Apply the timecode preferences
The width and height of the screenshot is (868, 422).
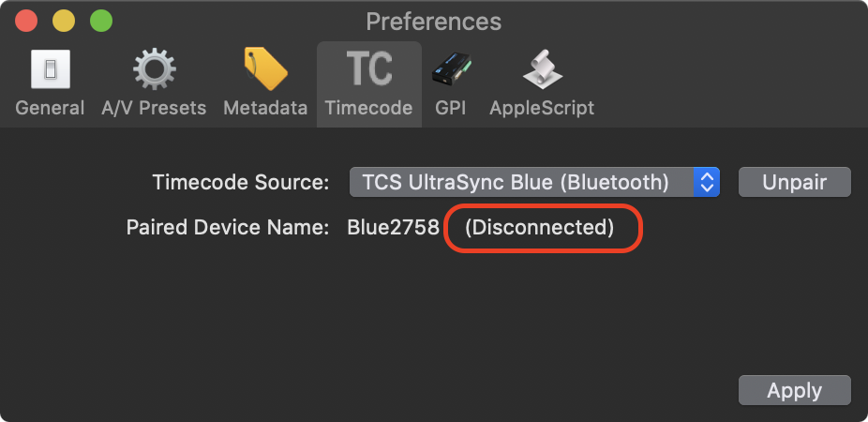pyautogui.click(x=794, y=390)
